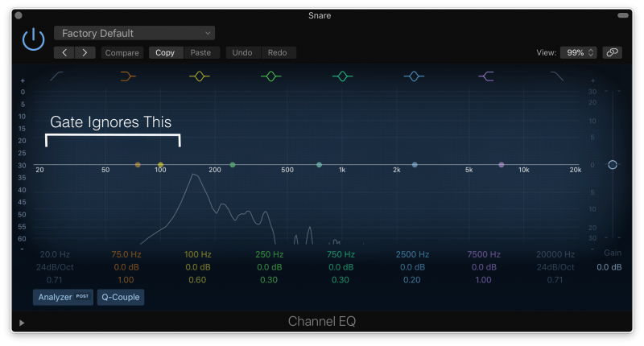Select the orange 75 Hz node on curve
The height and width of the screenshot is (346, 644).
point(138,165)
